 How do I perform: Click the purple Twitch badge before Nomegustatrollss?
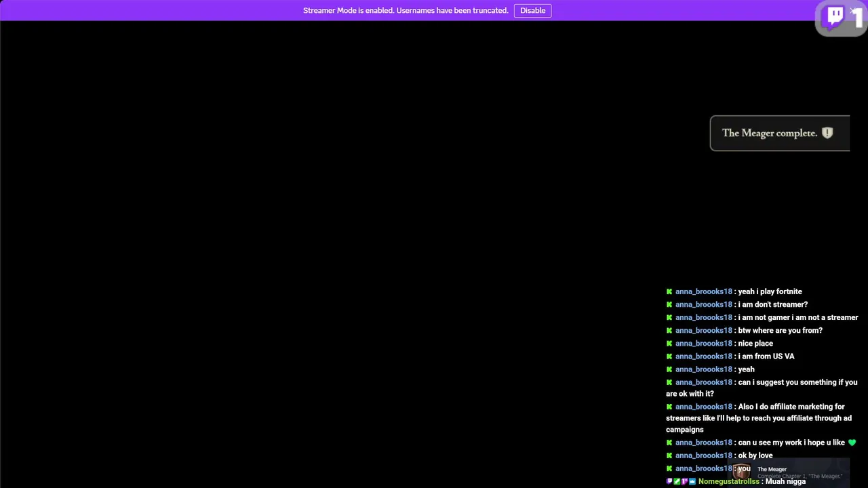click(x=669, y=481)
